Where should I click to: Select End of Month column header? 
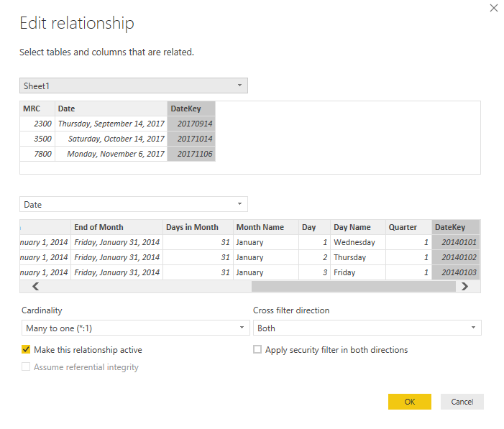(116, 227)
